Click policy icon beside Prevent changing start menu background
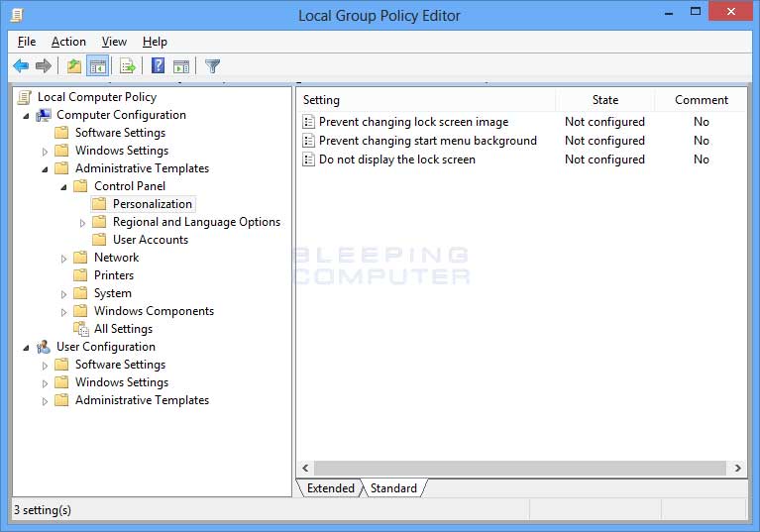 (308, 141)
